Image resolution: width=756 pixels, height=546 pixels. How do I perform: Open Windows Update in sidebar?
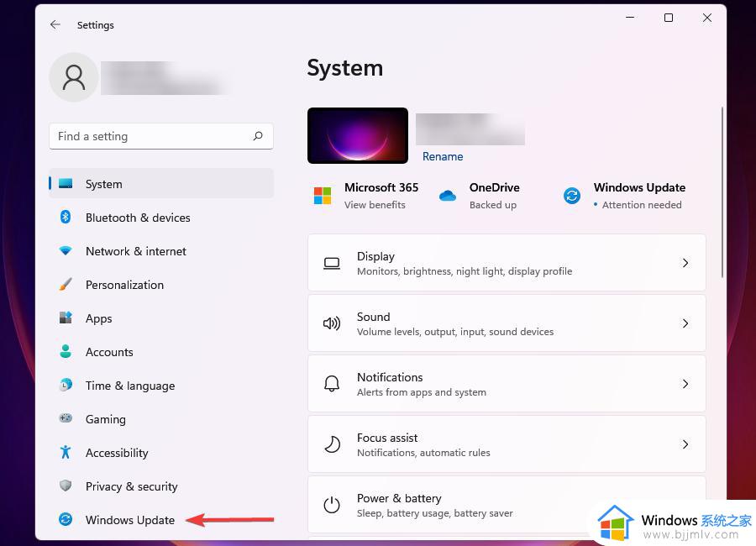point(161,519)
